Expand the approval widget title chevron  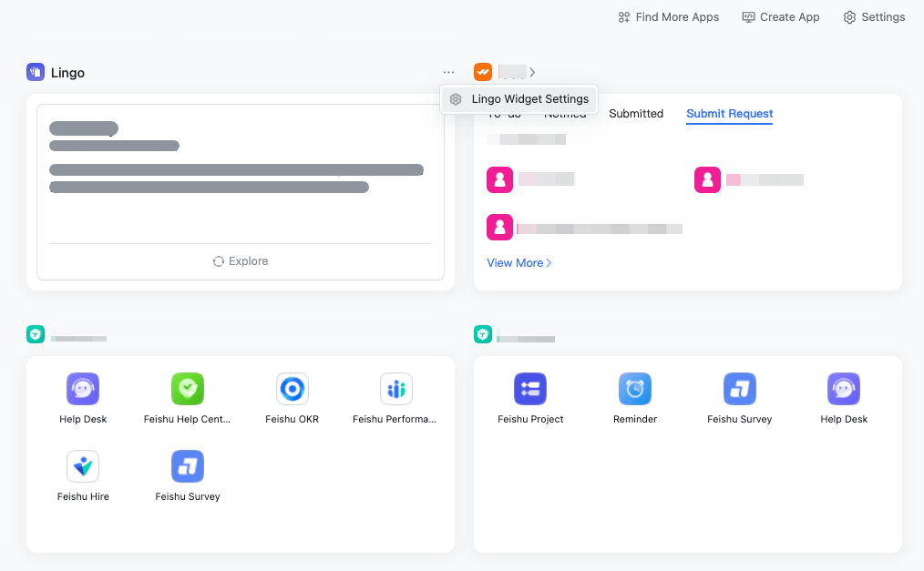pyautogui.click(x=532, y=72)
